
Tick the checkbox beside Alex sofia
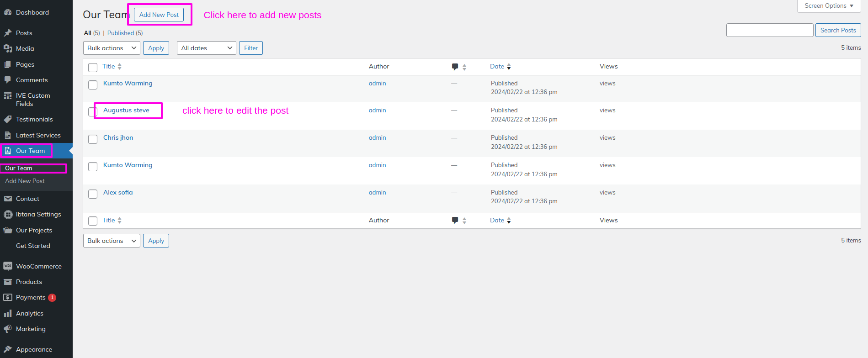[93, 194]
